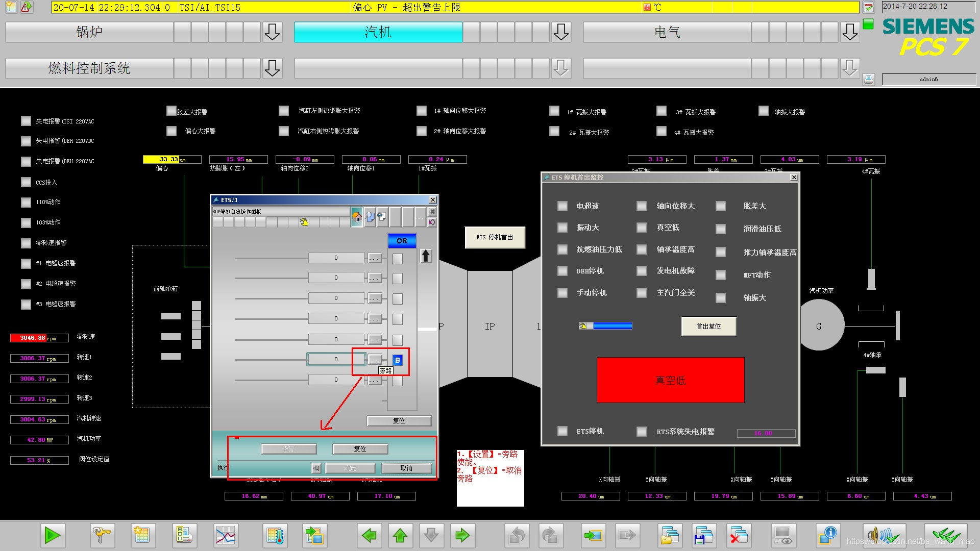The height and width of the screenshot is (551, 980).
Task: Open the trend curve chart icon
Action: click(x=225, y=535)
